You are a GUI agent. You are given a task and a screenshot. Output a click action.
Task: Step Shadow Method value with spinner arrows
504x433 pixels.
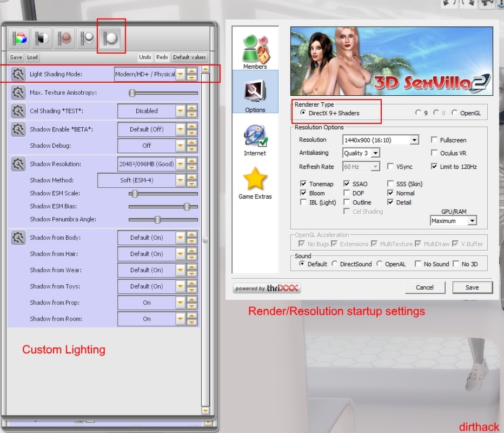[192, 180]
